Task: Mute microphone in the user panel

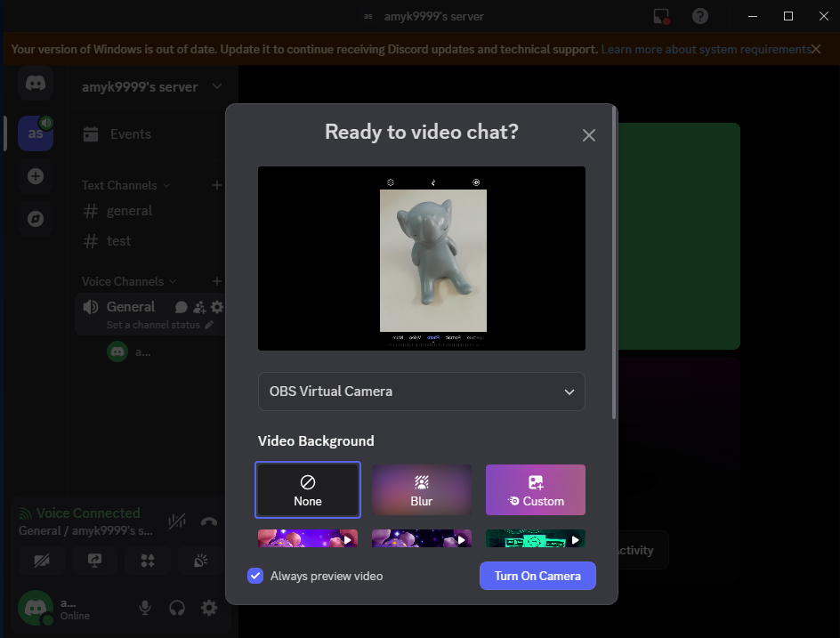Action: pos(145,608)
